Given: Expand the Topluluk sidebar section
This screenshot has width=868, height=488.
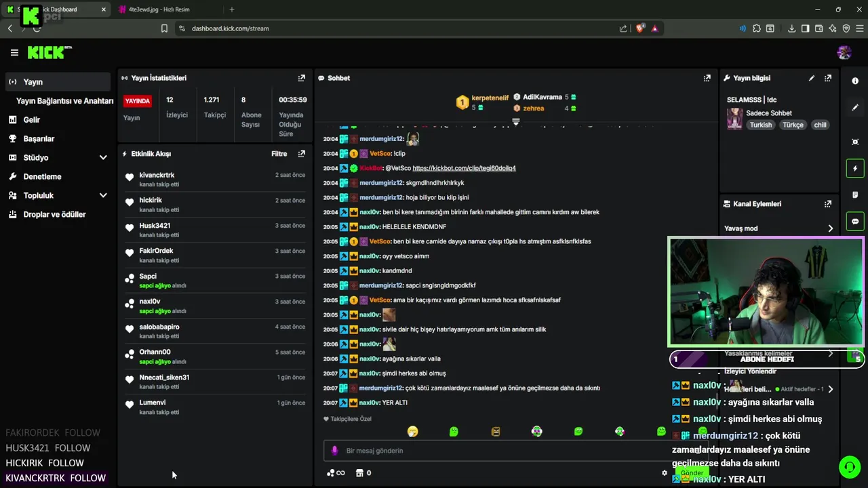Looking at the screenshot, I should (103, 196).
